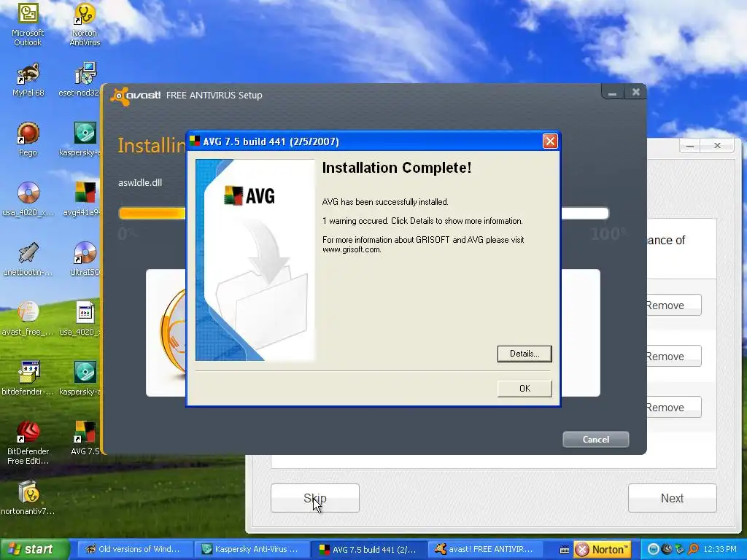Select the unetbootin desktop icon
747x560 pixels.
28,253
